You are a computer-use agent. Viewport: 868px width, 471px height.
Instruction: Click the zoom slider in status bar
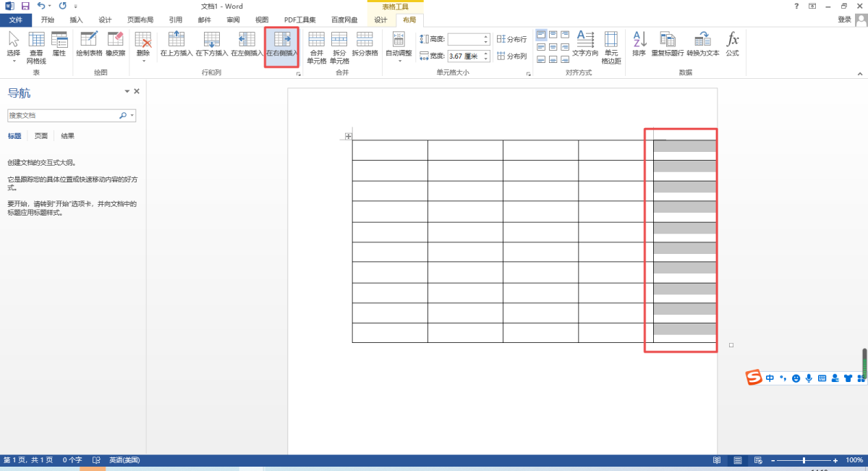tap(804, 460)
